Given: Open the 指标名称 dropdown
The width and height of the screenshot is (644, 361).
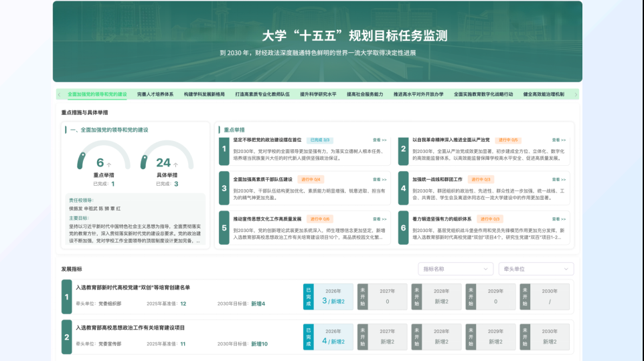Looking at the screenshot, I should tap(455, 269).
